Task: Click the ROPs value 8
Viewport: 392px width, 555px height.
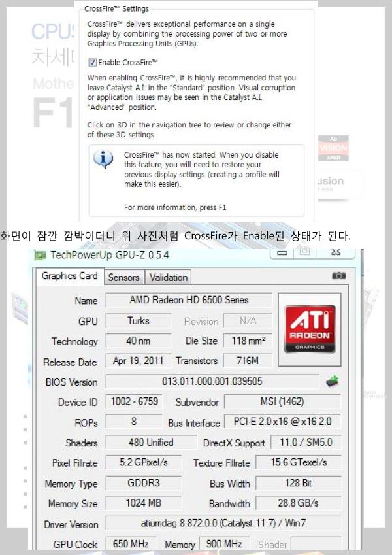Action: click(x=134, y=422)
